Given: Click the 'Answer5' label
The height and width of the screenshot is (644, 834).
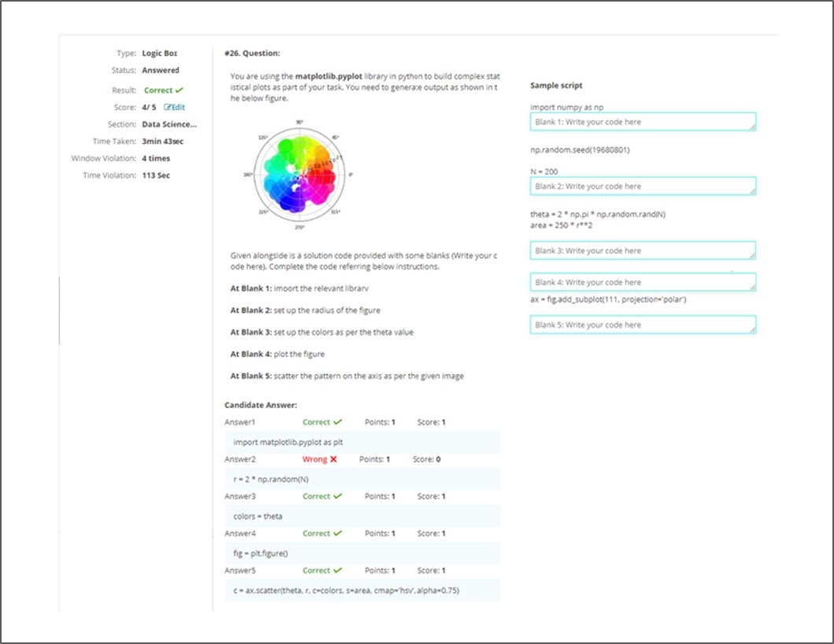Looking at the screenshot, I should click(240, 571).
